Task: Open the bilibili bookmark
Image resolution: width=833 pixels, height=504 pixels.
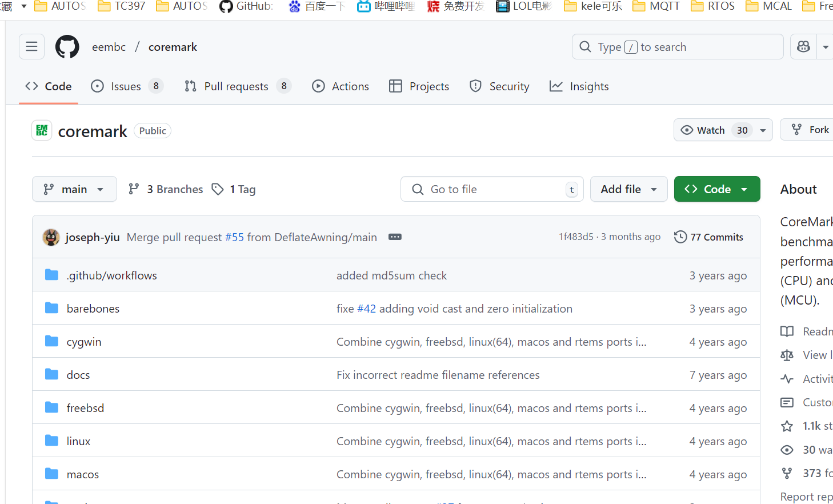Action: click(386, 6)
